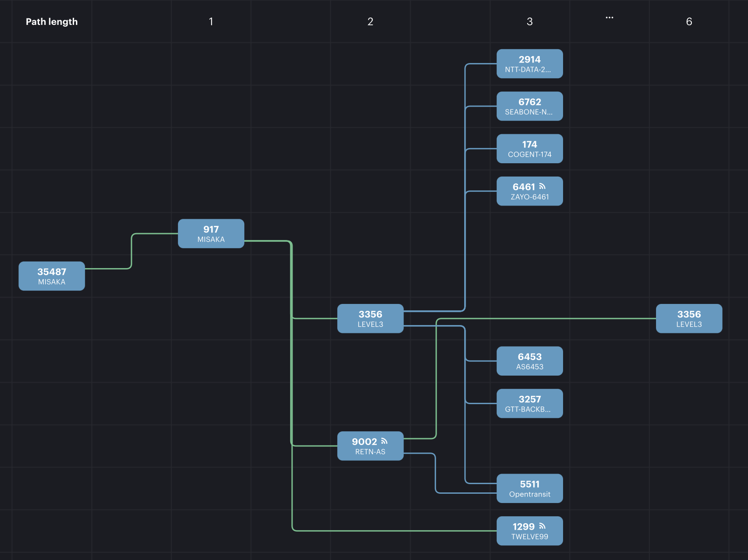Click path length column header 6

689,22
